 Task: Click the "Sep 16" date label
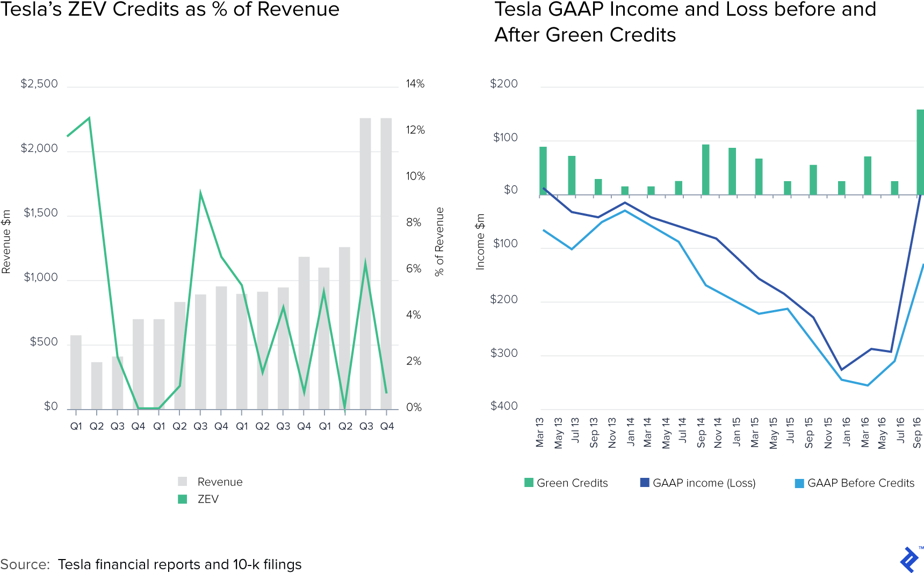[918, 432]
